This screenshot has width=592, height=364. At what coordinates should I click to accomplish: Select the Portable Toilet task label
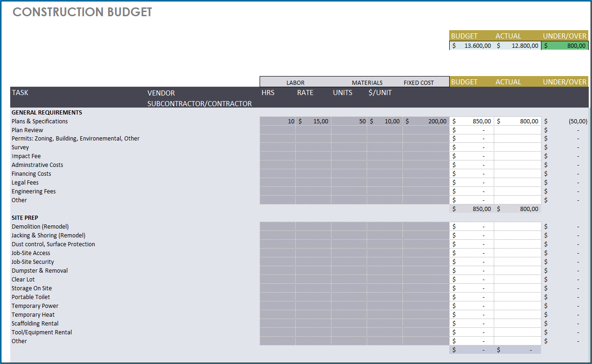pyautogui.click(x=31, y=297)
